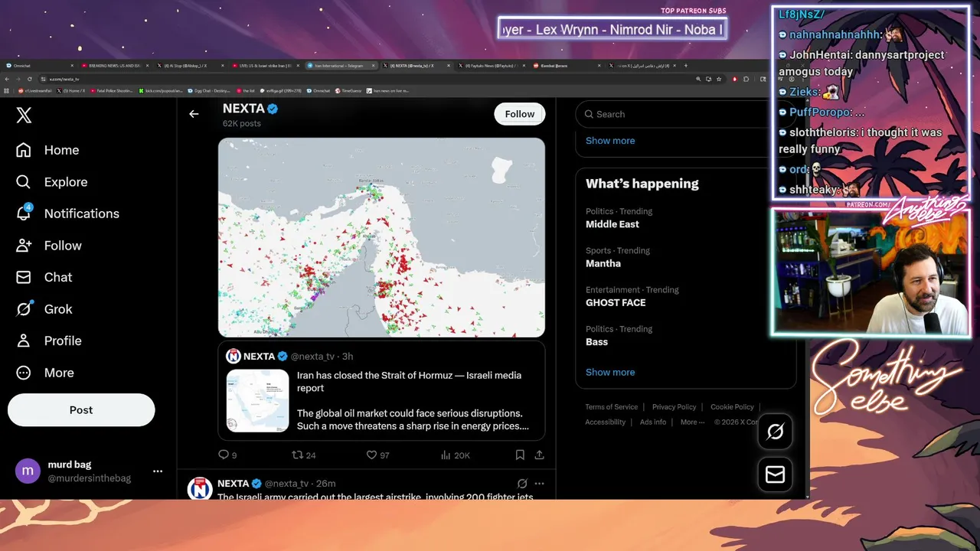Open a new browser tab with plus
The height and width of the screenshot is (551, 980).
[x=685, y=66]
